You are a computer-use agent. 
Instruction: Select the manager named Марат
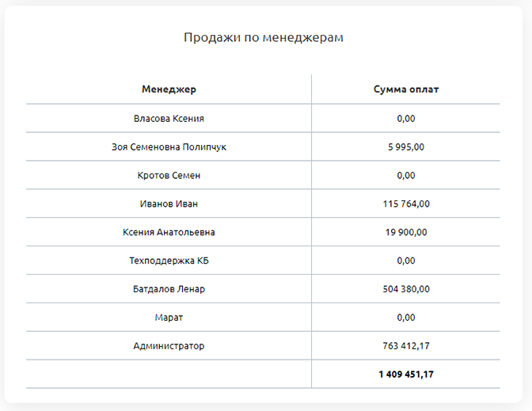coord(169,318)
